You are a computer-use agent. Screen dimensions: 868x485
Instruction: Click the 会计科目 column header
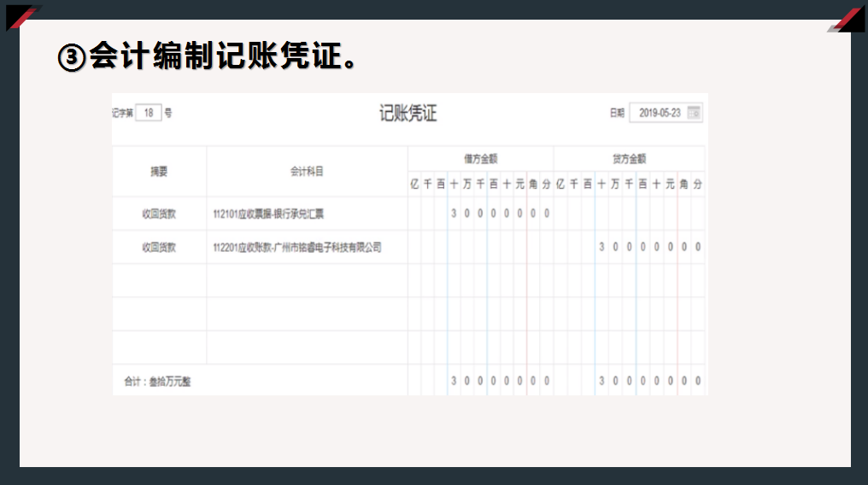coord(307,172)
